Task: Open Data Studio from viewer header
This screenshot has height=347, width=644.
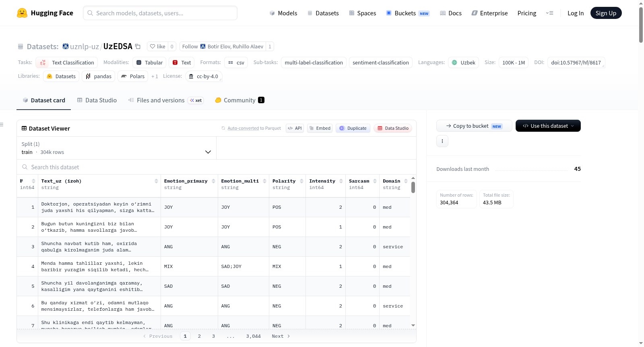Action: 393,128
